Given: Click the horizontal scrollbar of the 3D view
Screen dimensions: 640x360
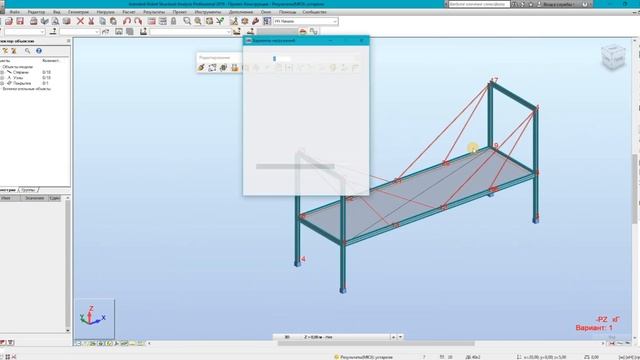Looking at the screenshot, I should 376,343.
